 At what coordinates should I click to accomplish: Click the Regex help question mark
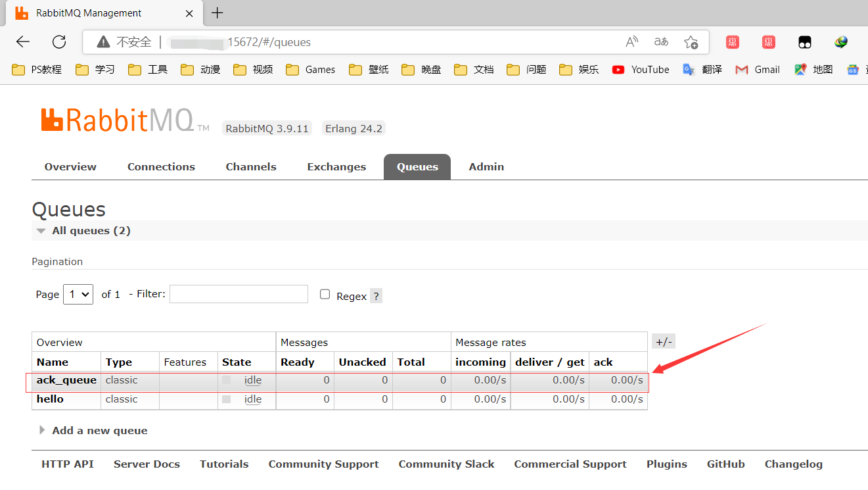tap(376, 296)
